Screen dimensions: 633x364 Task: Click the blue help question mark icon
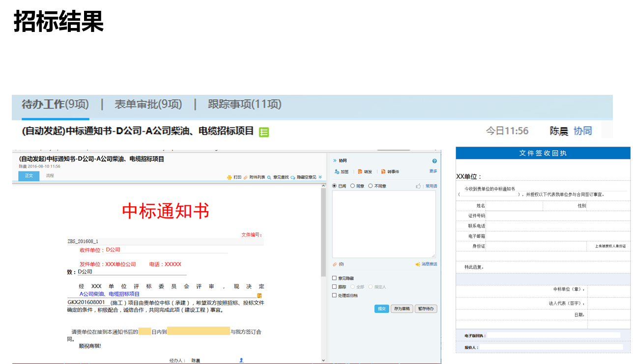point(434,161)
